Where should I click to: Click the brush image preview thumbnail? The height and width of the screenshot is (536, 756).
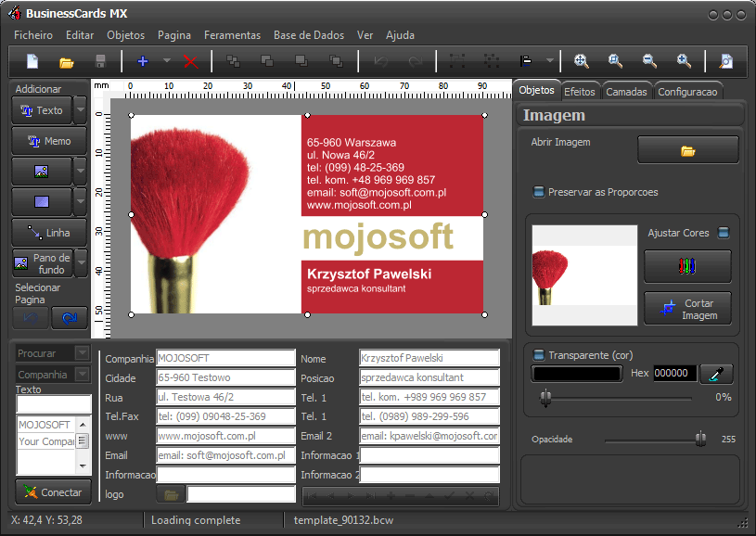(584, 274)
